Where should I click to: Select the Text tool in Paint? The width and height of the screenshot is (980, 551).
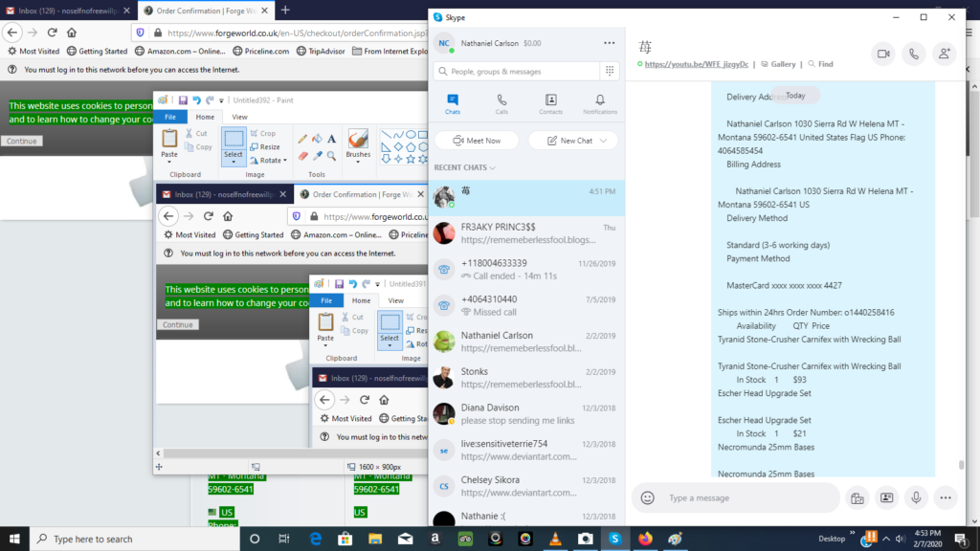point(331,139)
